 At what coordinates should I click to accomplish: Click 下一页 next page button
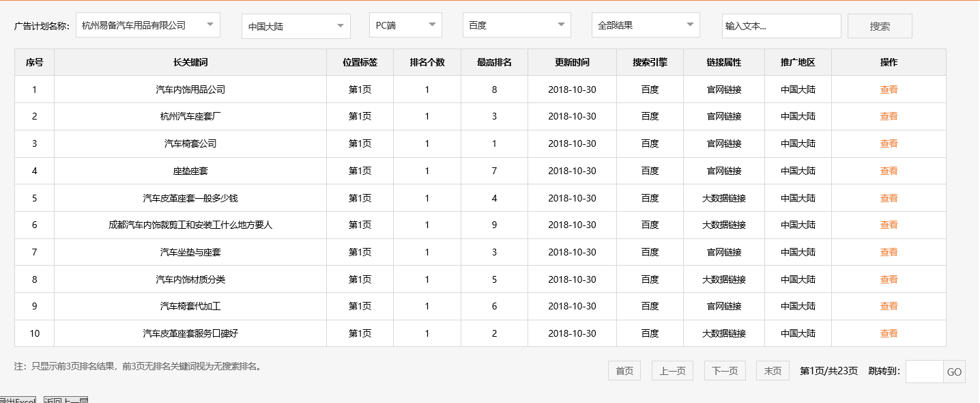pyautogui.click(x=724, y=370)
